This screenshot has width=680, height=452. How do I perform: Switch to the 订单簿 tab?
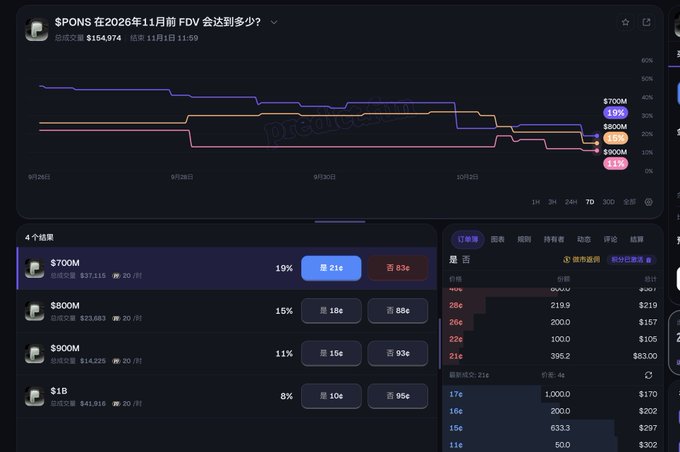point(468,239)
